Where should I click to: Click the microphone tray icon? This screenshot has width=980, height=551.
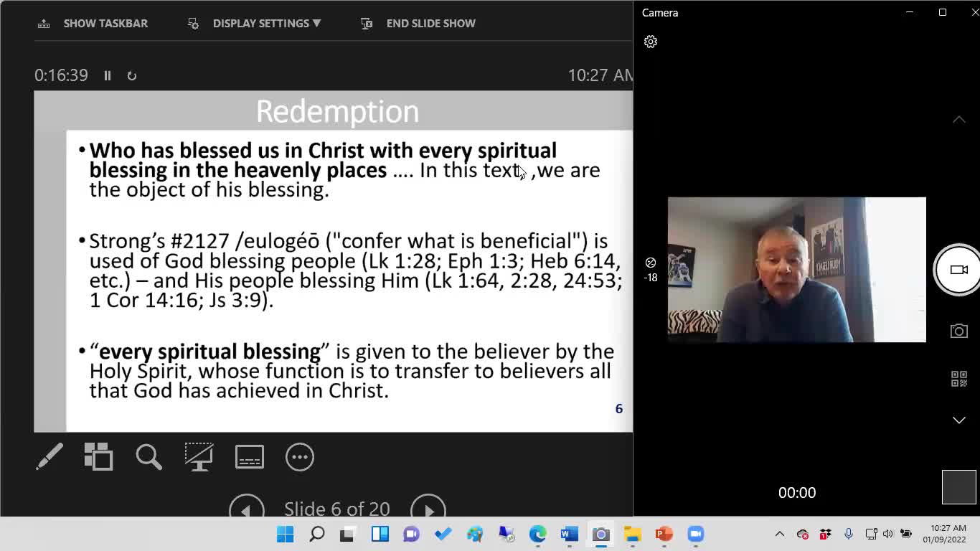[849, 534]
